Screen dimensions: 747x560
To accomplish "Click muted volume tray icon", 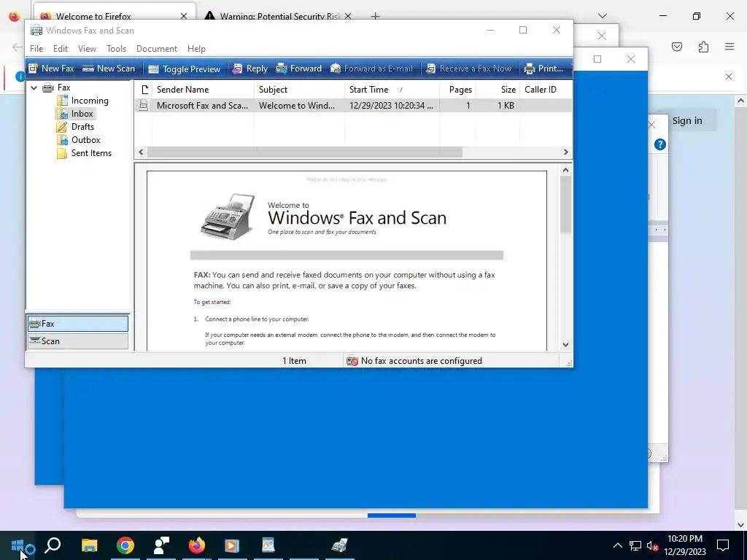I will point(653,545).
